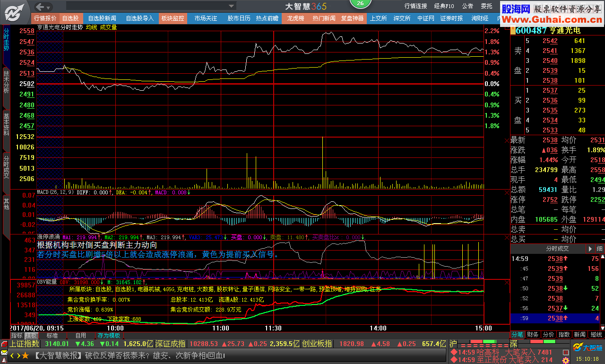
Task: Click the star icon in news bar
Action: (26, 355)
